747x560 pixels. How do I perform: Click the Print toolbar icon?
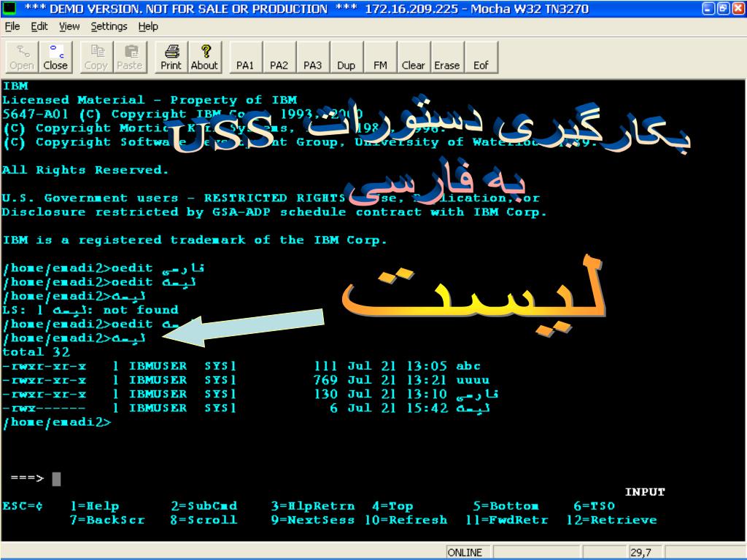pos(171,57)
